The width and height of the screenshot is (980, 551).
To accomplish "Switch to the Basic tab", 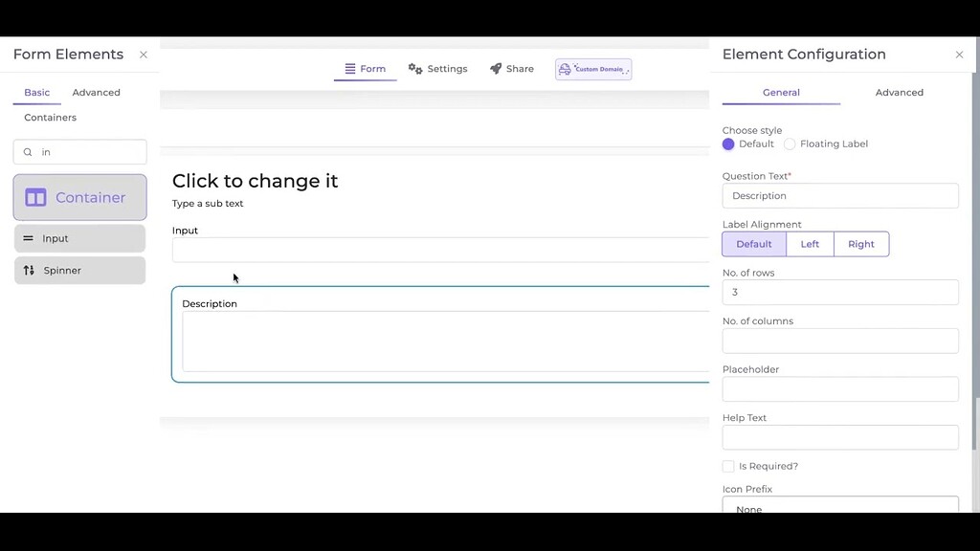I will coord(36,92).
